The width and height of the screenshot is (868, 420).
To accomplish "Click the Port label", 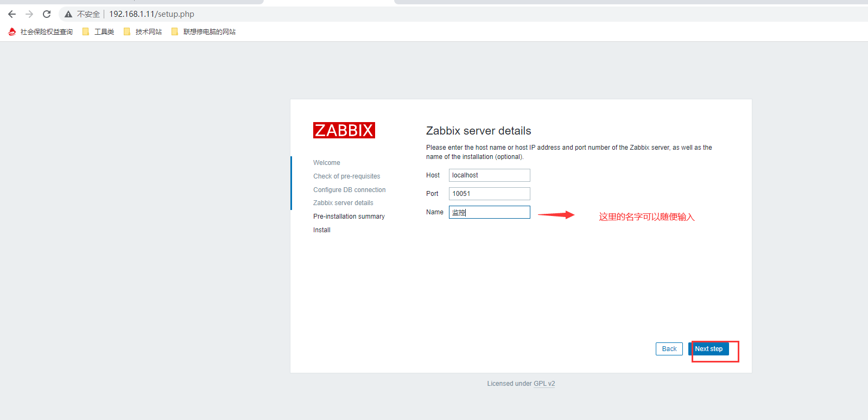I will tap(432, 194).
